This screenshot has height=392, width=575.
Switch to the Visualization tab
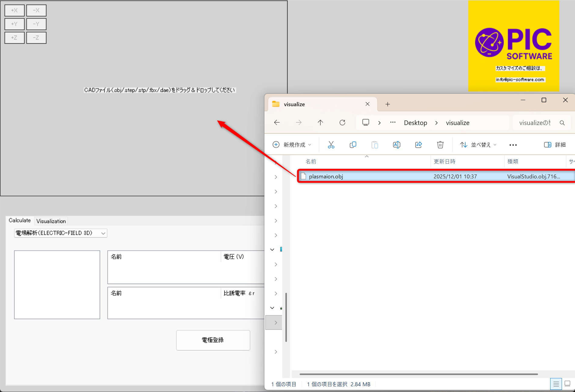51,221
